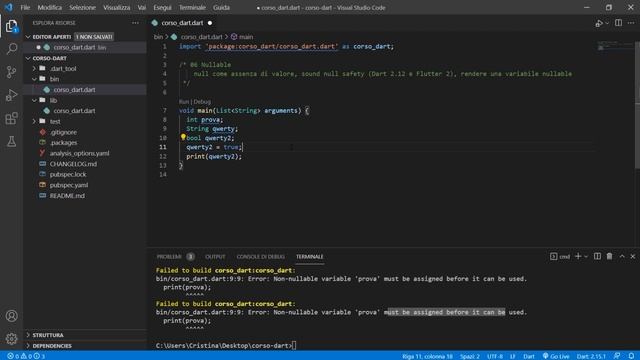
Task: Split the editor to the right
Action: 618,23
